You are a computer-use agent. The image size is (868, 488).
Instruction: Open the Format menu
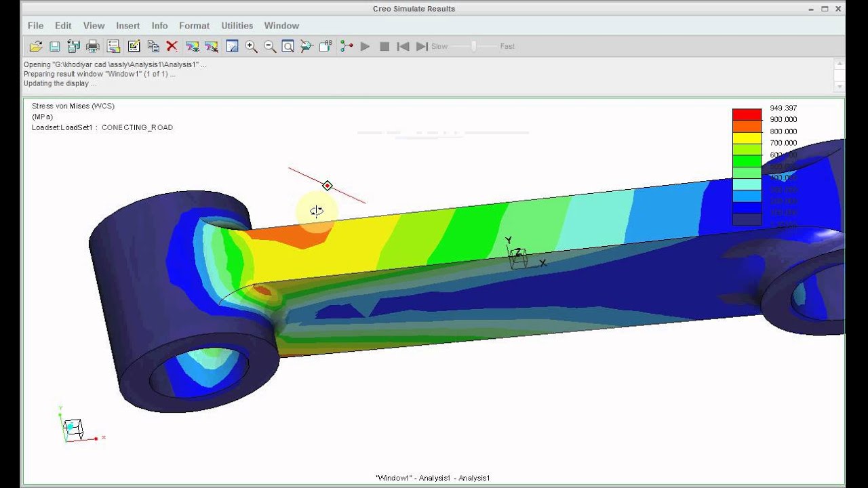194,26
